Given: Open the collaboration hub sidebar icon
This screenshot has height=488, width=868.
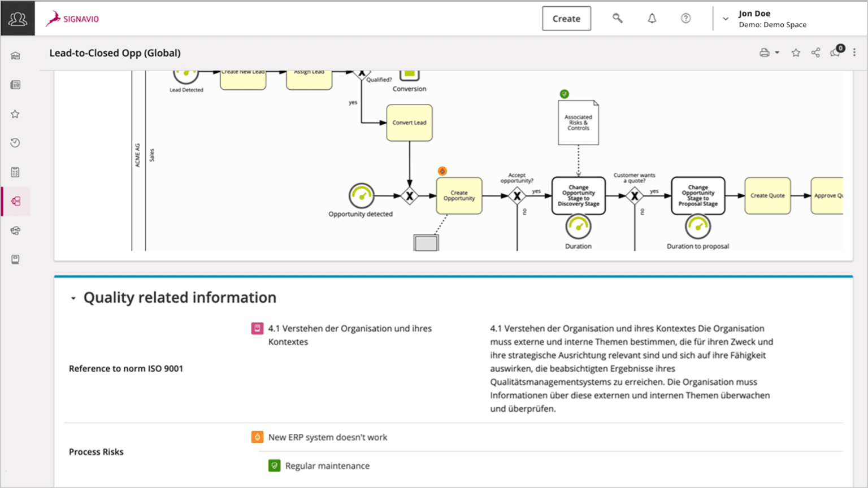Looking at the screenshot, I should pyautogui.click(x=15, y=230).
